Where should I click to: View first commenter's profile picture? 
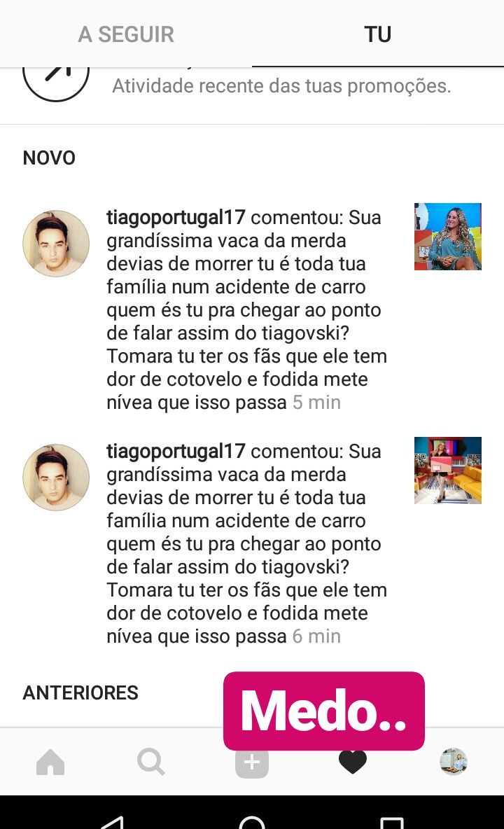click(x=56, y=244)
